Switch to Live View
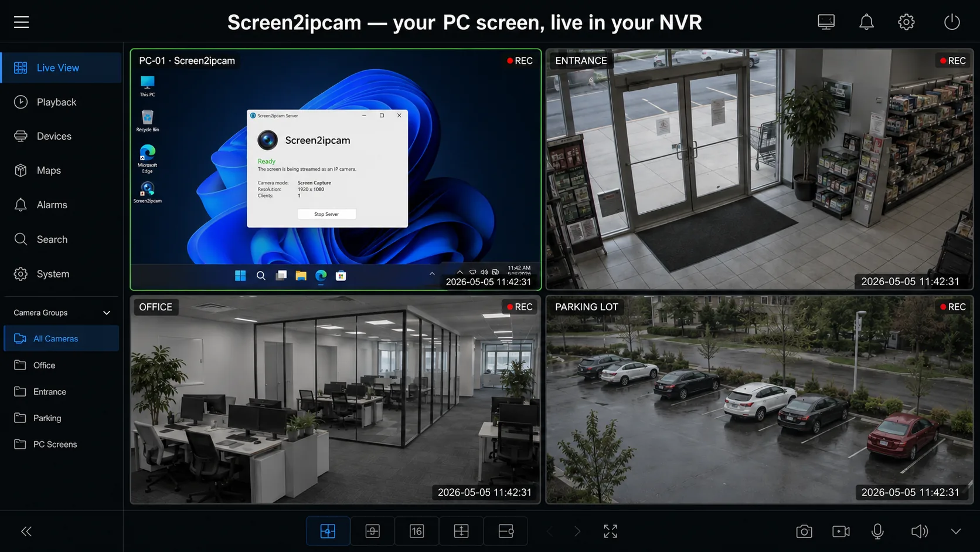 (61, 67)
